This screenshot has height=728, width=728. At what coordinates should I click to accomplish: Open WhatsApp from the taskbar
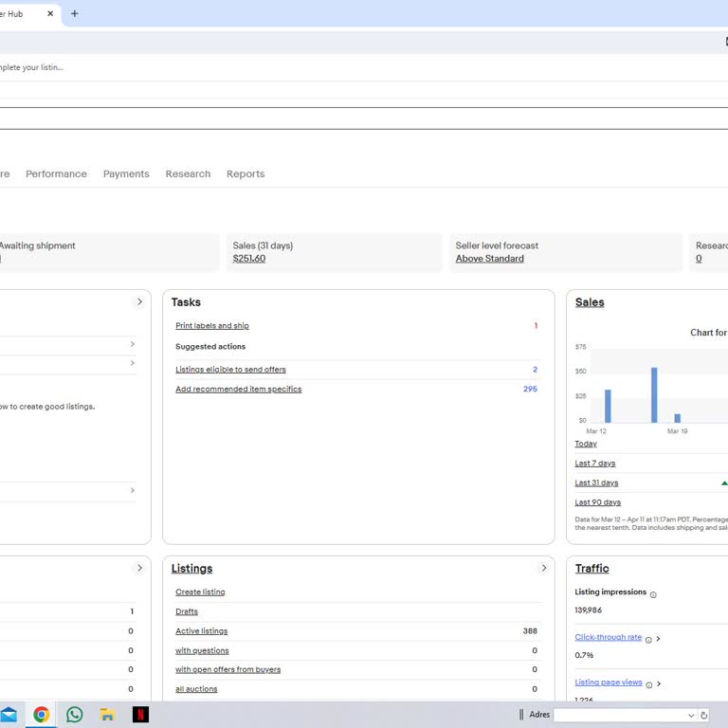tap(74, 715)
